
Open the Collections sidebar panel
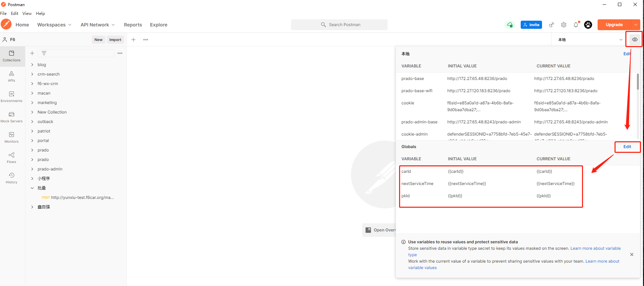point(12,56)
